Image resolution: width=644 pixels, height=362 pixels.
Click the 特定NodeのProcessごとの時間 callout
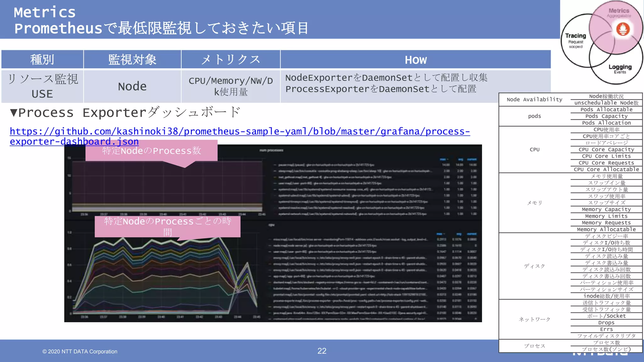click(x=168, y=226)
